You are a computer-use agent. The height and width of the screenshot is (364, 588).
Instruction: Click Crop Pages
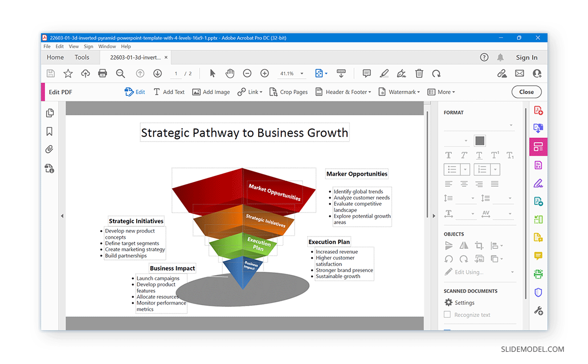(x=289, y=92)
